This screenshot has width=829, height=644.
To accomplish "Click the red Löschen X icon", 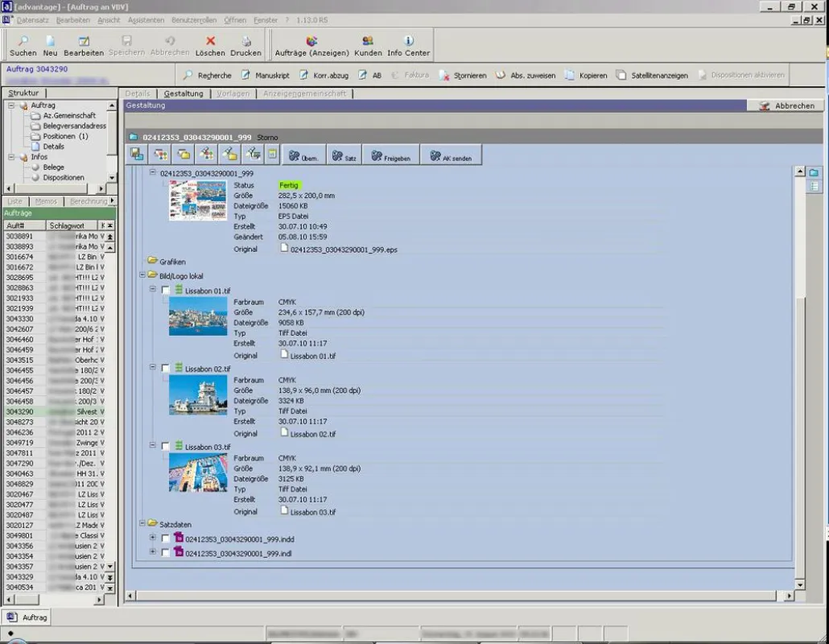I will [x=210, y=41].
